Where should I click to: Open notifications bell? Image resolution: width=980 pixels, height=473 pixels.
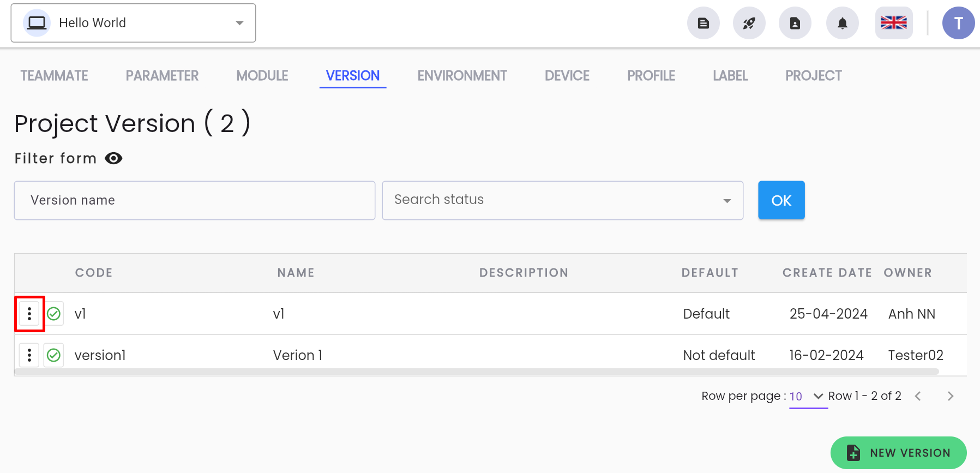click(x=843, y=23)
